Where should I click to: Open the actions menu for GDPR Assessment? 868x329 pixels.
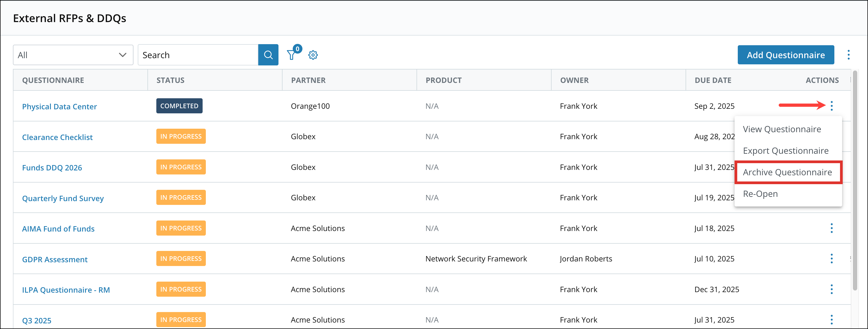(832, 258)
